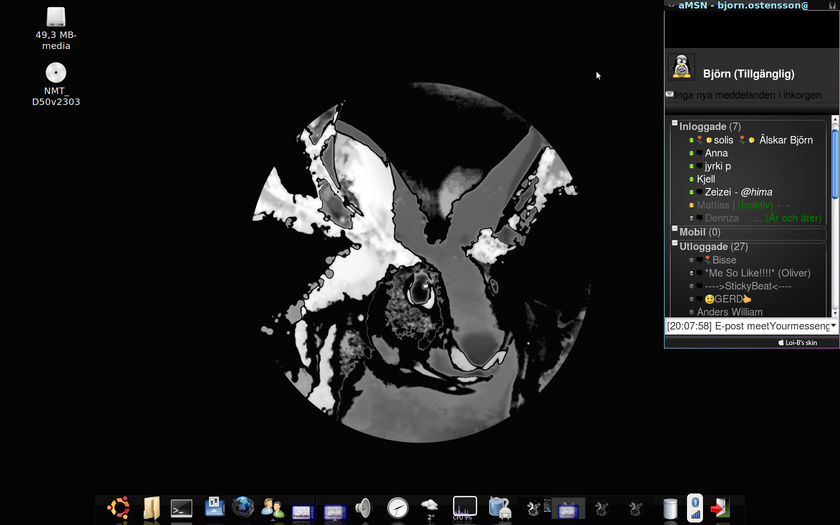The height and width of the screenshot is (525, 840).
Task: Select contact ---->StickyBeat<----
Action: pyautogui.click(x=748, y=286)
